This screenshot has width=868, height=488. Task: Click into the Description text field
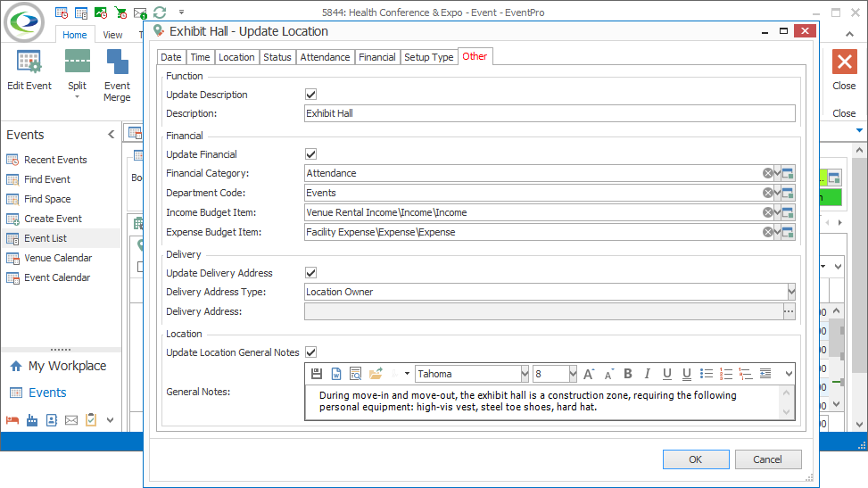pos(550,113)
